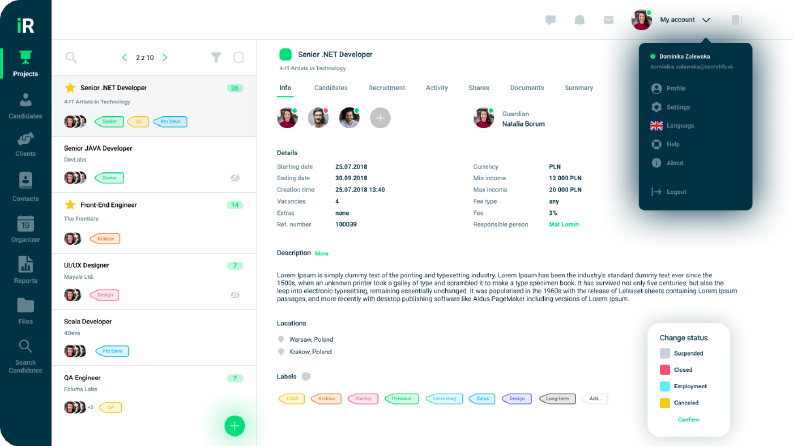Switch to the Info tab
The width and height of the screenshot is (793, 446).
pos(285,88)
